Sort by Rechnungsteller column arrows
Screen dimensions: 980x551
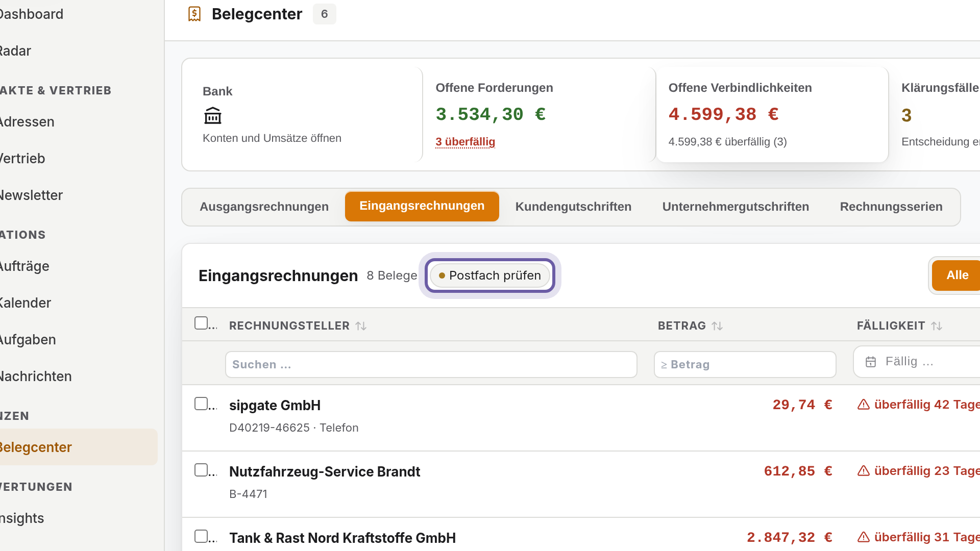[361, 325]
